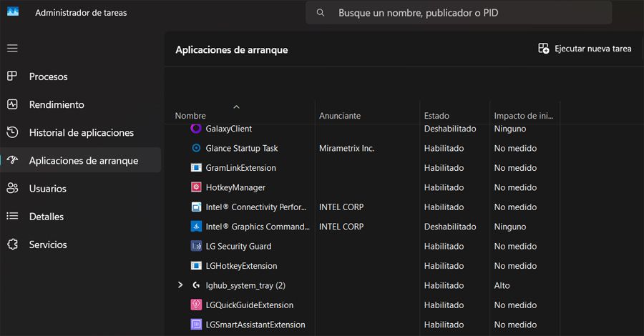
Task: Sort by the Estado column header
Action: 436,116
